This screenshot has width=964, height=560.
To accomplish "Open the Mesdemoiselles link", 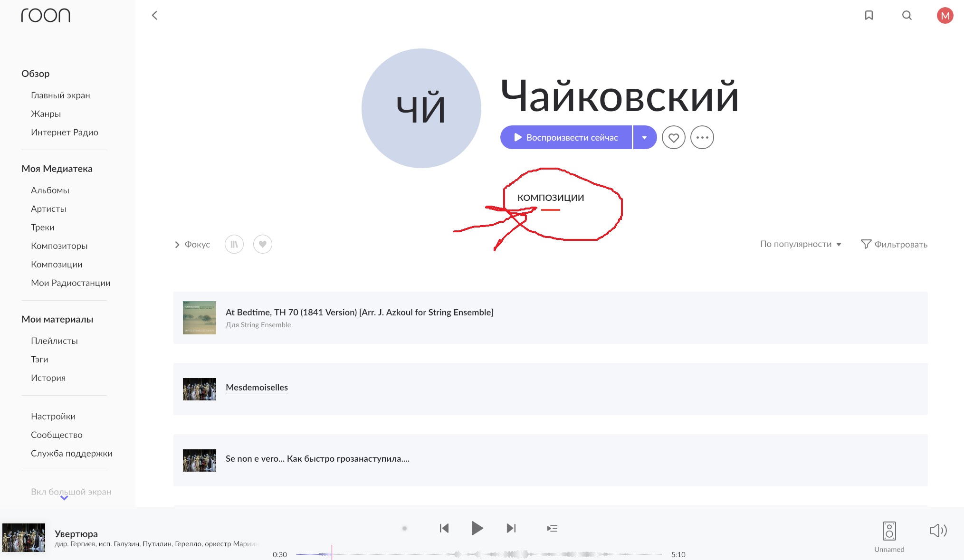I will [x=257, y=387].
